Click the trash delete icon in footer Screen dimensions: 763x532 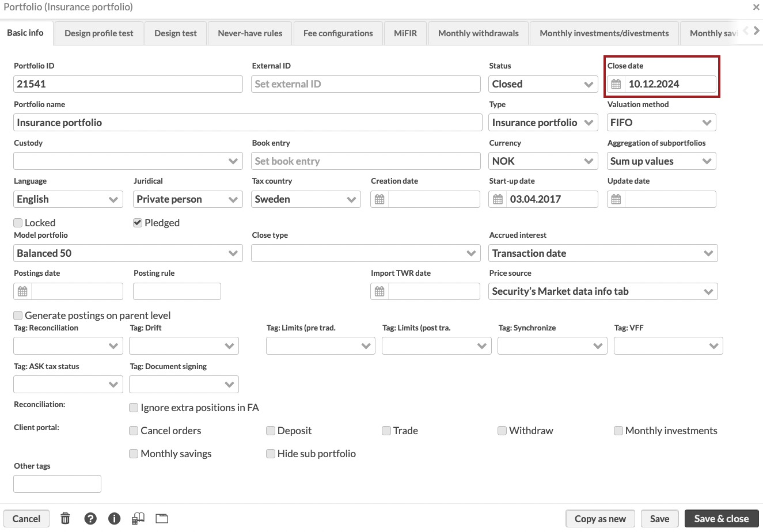[66, 518]
